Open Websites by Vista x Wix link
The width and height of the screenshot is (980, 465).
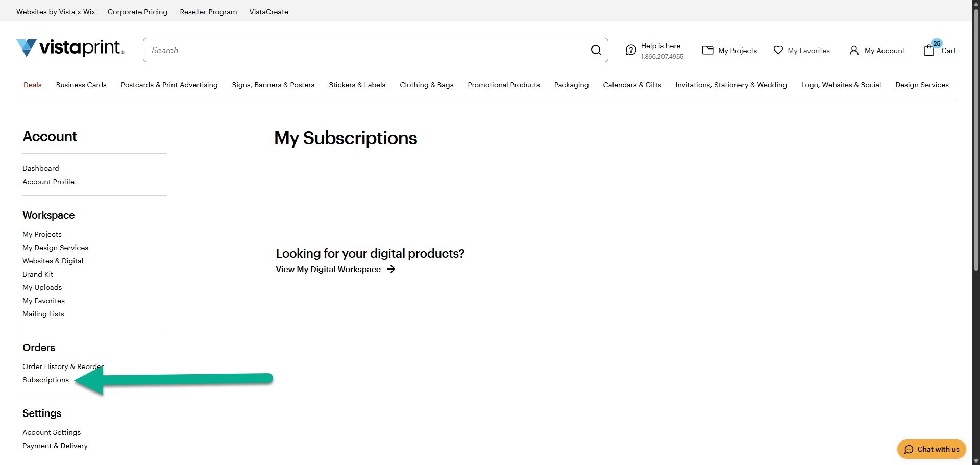[x=56, y=12]
